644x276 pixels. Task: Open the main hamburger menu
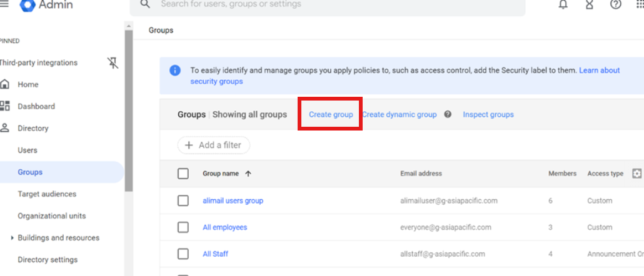coord(3,4)
